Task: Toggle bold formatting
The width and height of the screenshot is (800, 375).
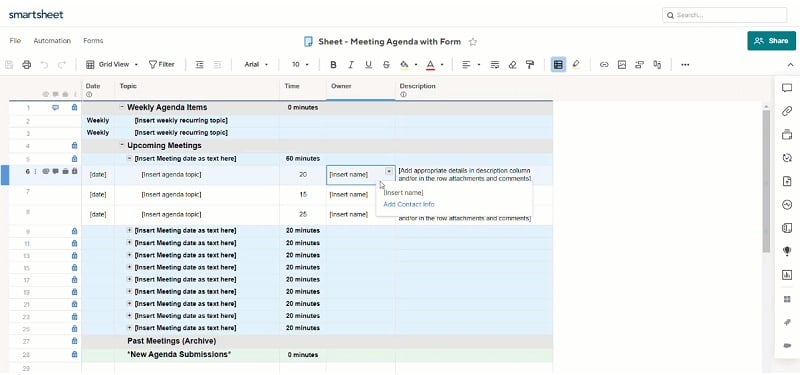Action: tap(333, 65)
